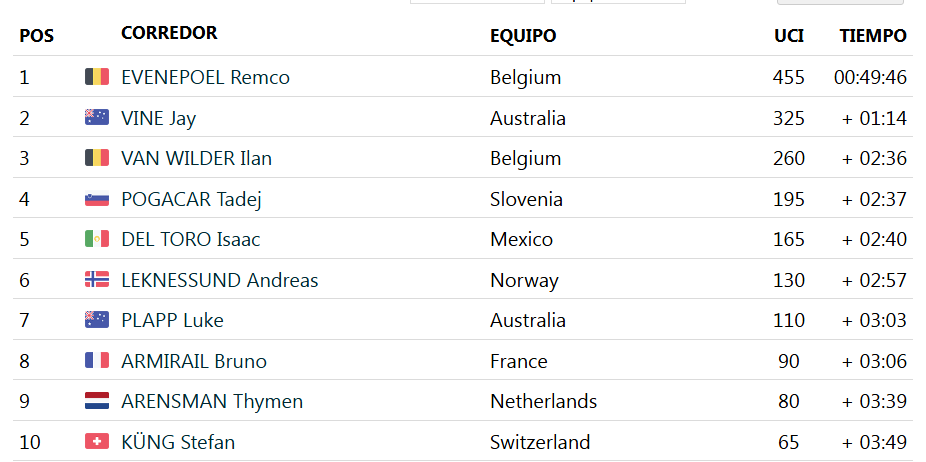The width and height of the screenshot is (926, 462).
Task: Click the Norwegian flag beside LEKNESSUND Andreas
Action: (x=97, y=279)
